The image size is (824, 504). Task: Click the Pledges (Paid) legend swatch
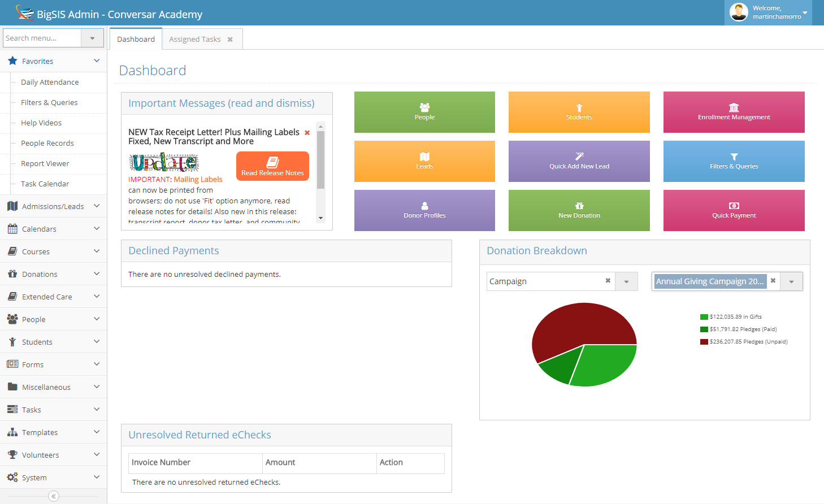[x=704, y=329]
